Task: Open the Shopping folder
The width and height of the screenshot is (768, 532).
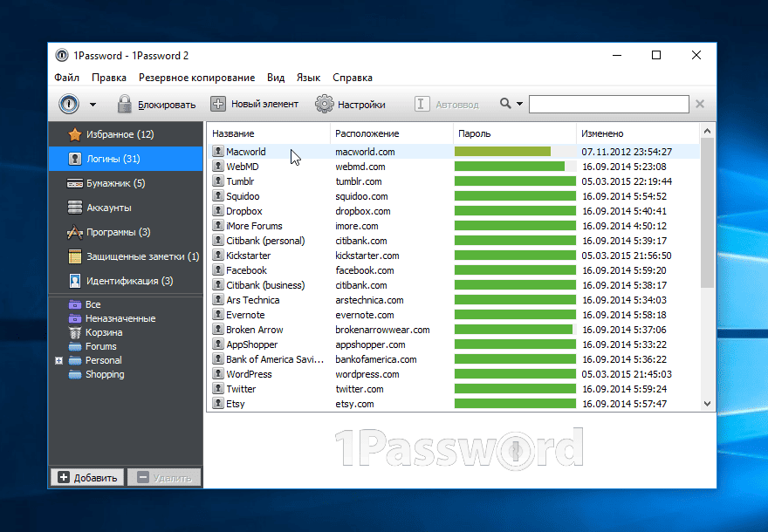Action: point(97,374)
